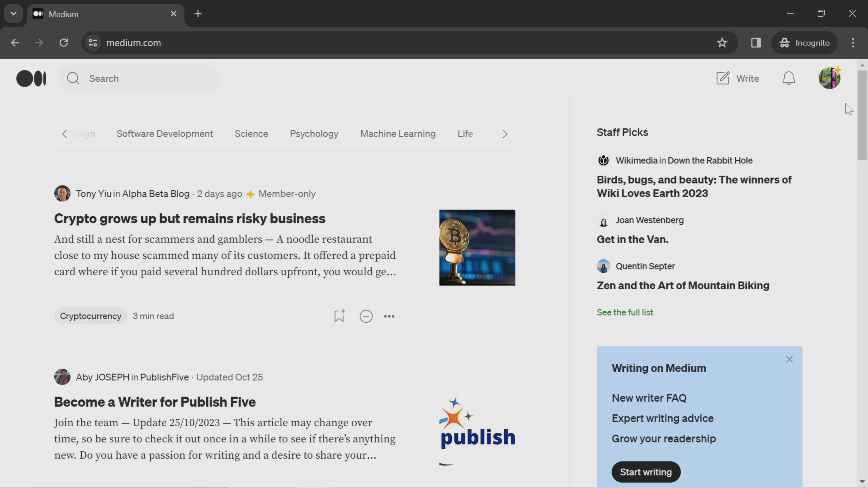This screenshot has width=868, height=488.
Task: Open the search bar icon
Action: tap(73, 78)
